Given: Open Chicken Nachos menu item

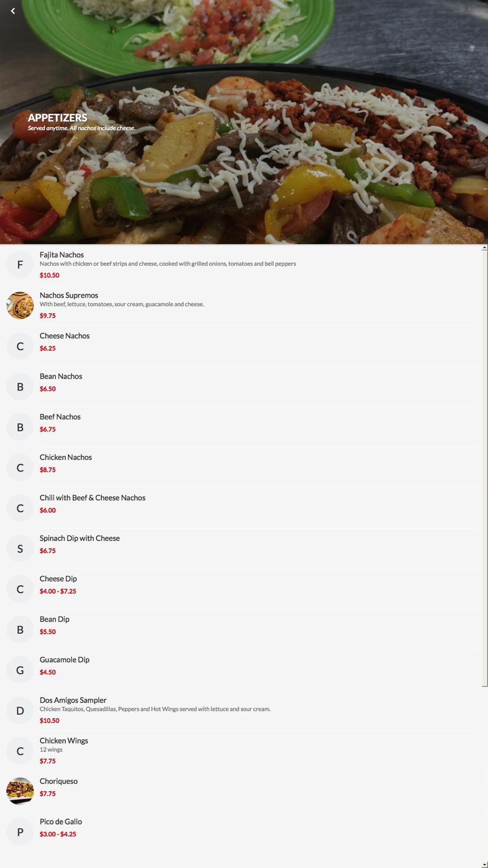Looking at the screenshot, I should (x=241, y=467).
